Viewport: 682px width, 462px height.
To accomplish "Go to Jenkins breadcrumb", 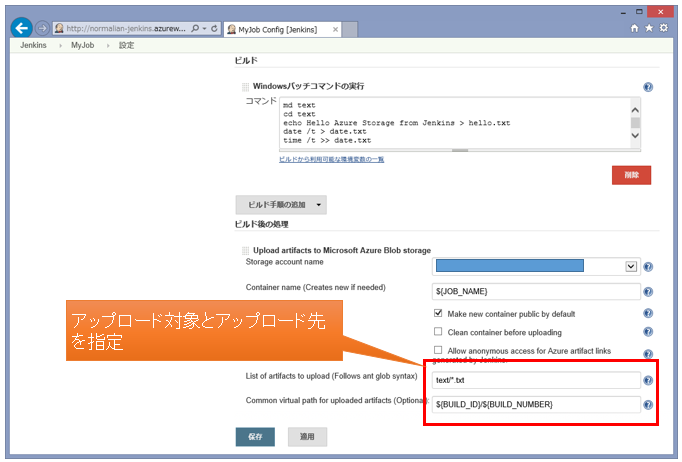I will click(33, 45).
